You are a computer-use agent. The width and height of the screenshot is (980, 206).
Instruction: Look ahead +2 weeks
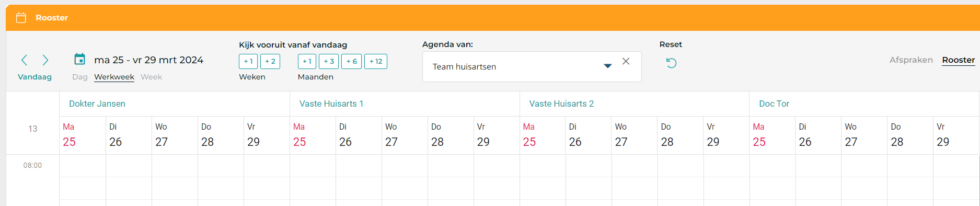(x=270, y=61)
